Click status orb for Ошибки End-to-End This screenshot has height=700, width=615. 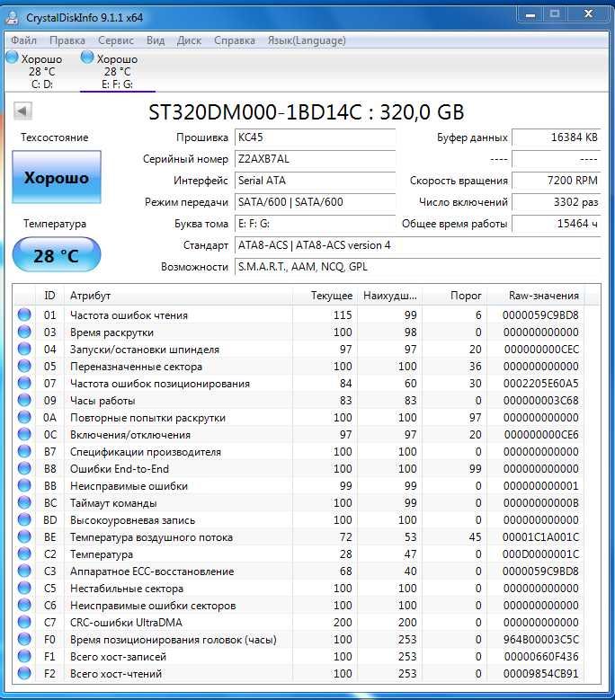click(24, 468)
